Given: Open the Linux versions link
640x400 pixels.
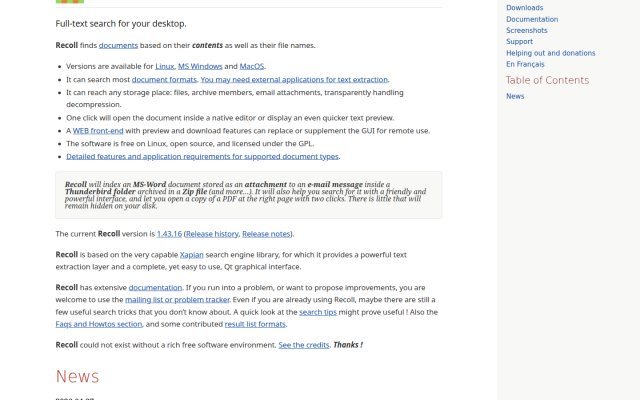Looking at the screenshot, I should pos(164,66).
